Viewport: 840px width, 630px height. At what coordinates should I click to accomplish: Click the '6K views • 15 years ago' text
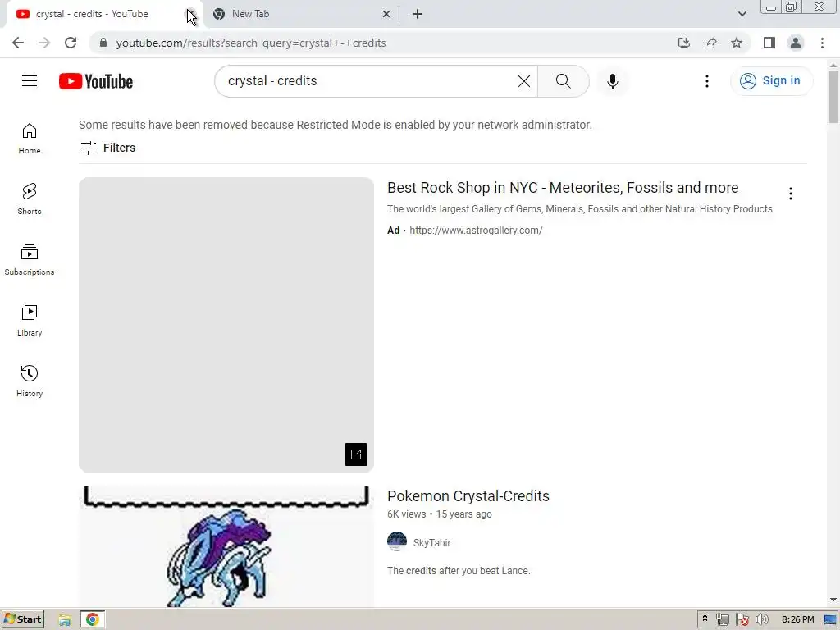[440, 514]
